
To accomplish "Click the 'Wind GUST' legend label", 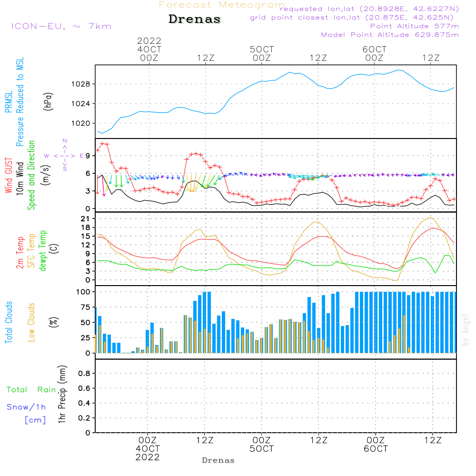I will tap(9, 176).
